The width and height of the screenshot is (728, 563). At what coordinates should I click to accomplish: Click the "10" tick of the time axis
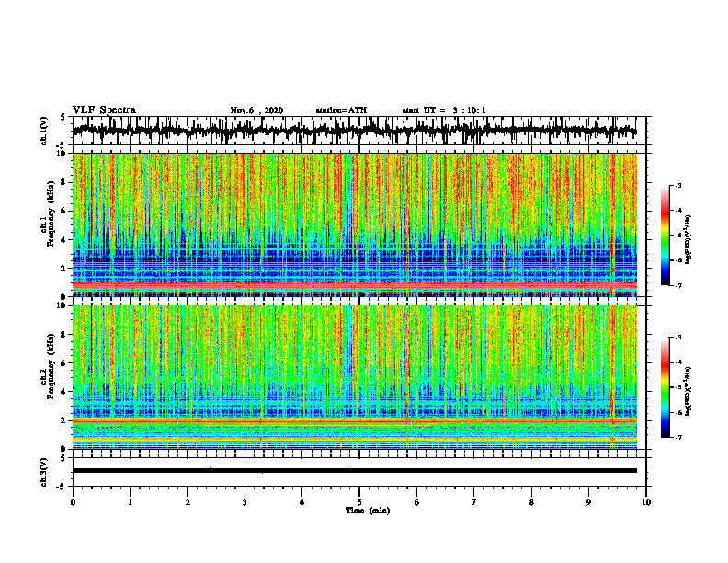click(x=646, y=502)
